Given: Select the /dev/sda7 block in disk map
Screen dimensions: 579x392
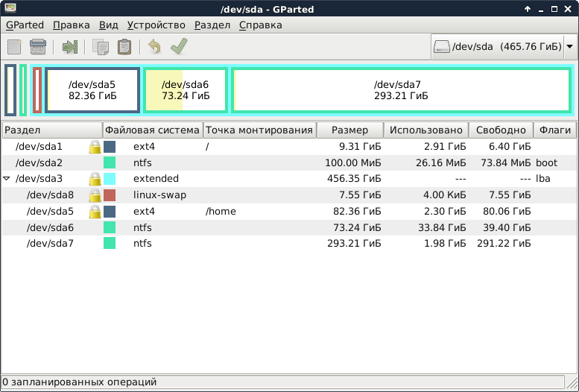Looking at the screenshot, I should pyautogui.click(x=401, y=90).
